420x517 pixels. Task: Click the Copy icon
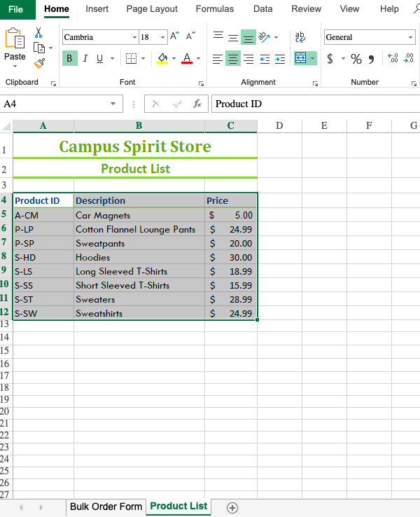click(39, 48)
